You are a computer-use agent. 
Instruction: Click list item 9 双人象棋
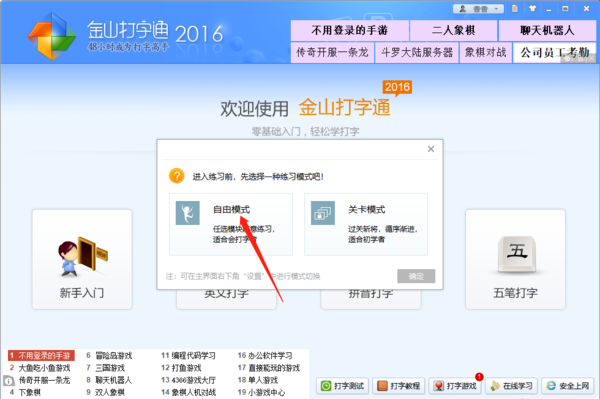[106, 392]
